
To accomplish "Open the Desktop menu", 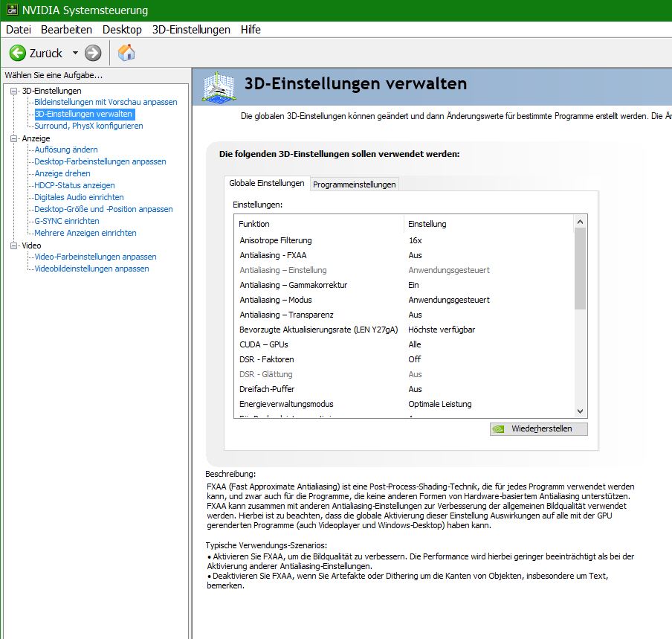I will (122, 30).
